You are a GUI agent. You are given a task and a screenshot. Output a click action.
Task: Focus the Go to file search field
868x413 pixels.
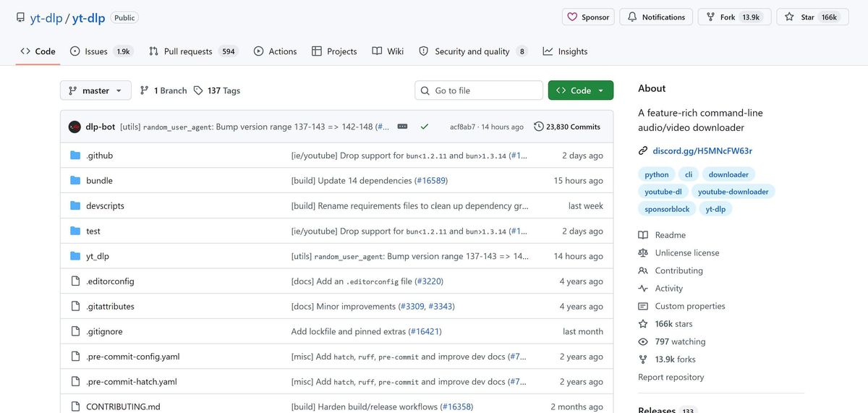point(479,90)
